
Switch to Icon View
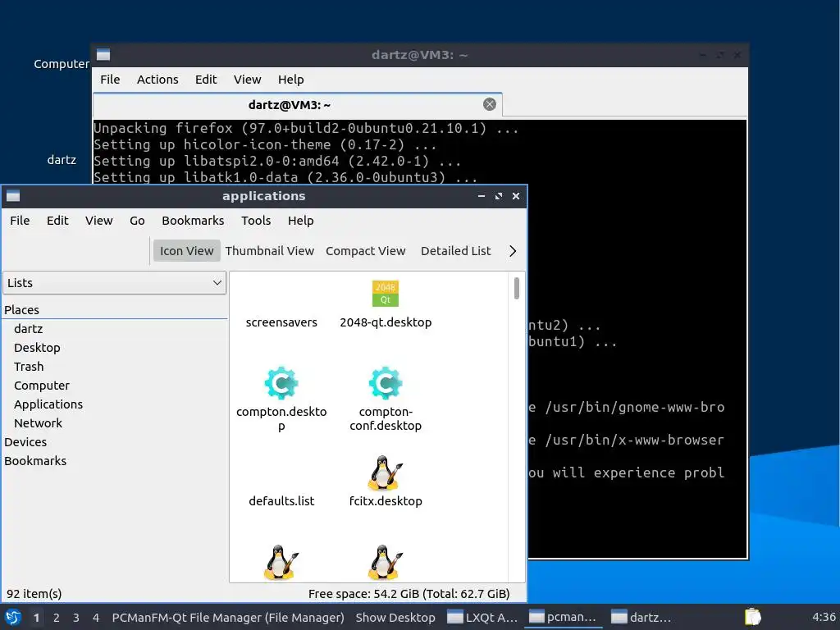186,251
